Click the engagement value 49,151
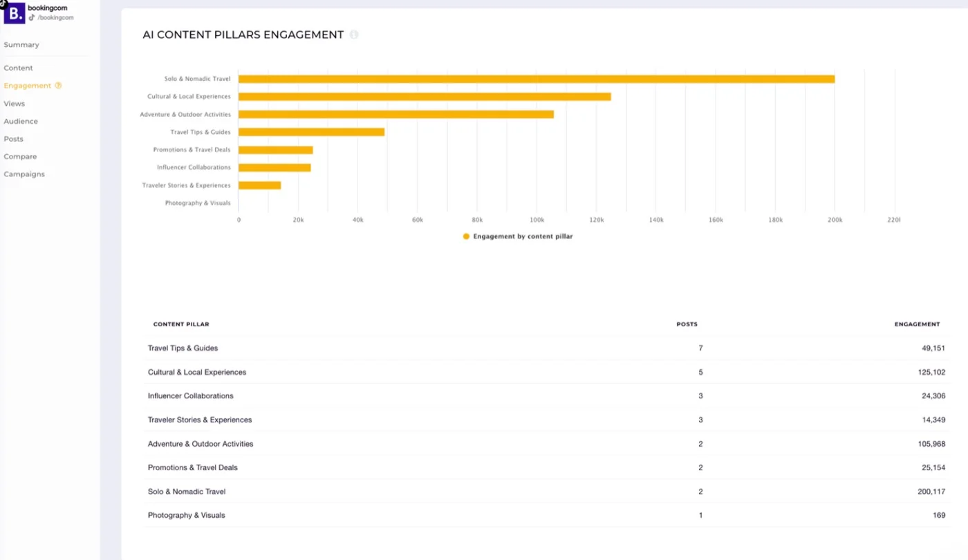The width and height of the screenshot is (968, 560). [933, 348]
